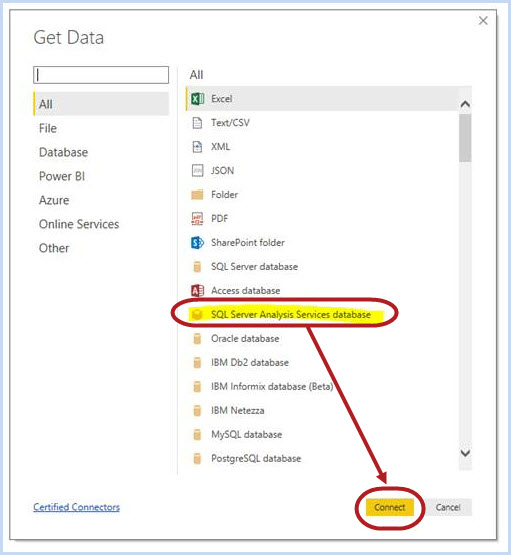Select the PDF entry
Viewport: 511px width, 555px height.
pyautogui.click(x=322, y=219)
